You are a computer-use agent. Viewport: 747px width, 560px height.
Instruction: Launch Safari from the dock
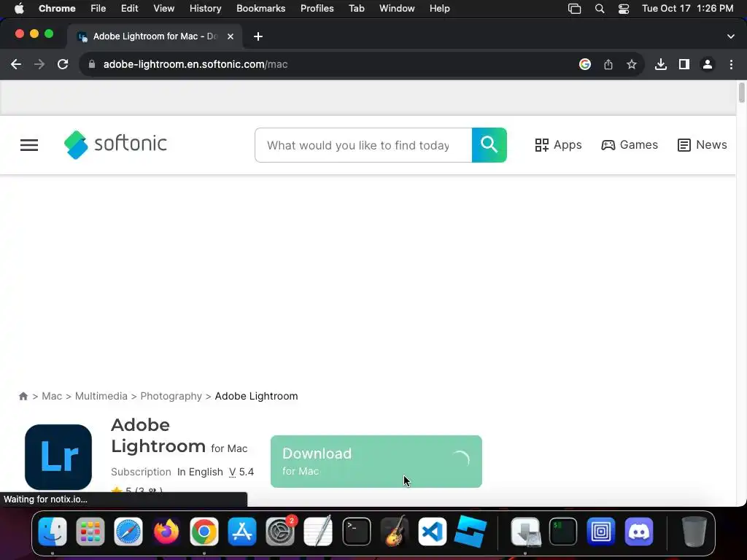pos(128,532)
